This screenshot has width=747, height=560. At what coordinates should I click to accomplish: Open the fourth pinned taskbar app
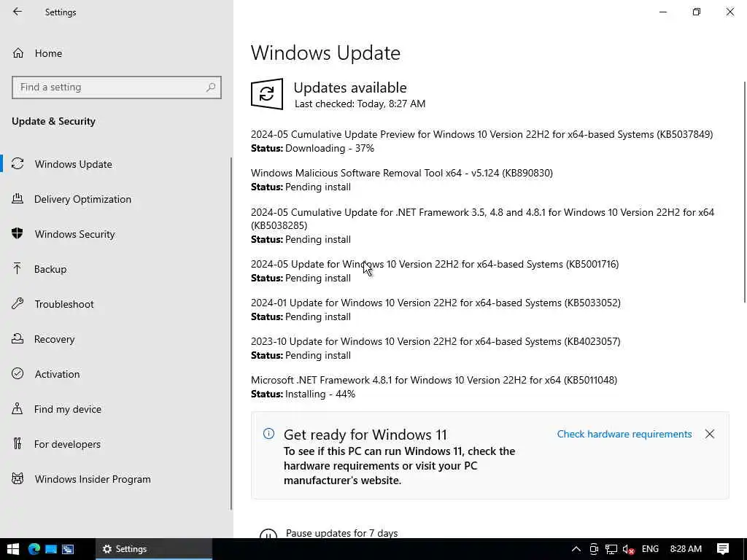68,549
